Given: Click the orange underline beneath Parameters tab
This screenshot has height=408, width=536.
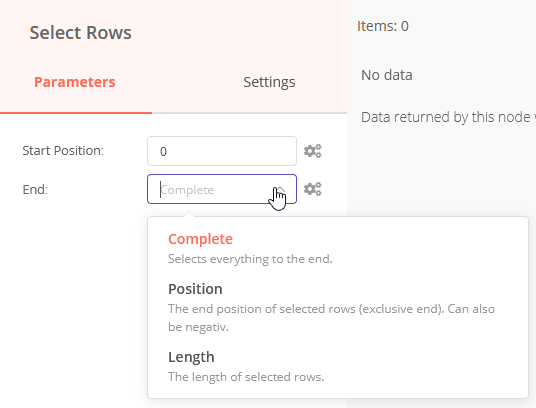Looking at the screenshot, I should pyautogui.click(x=76, y=112).
